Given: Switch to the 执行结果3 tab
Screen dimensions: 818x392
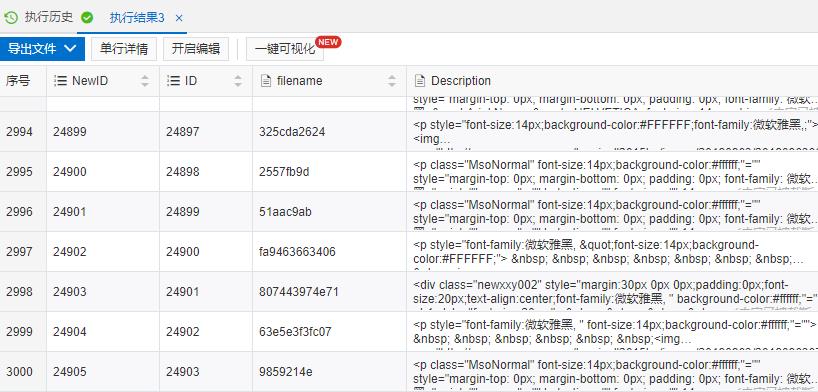Looking at the screenshot, I should click(137, 18).
